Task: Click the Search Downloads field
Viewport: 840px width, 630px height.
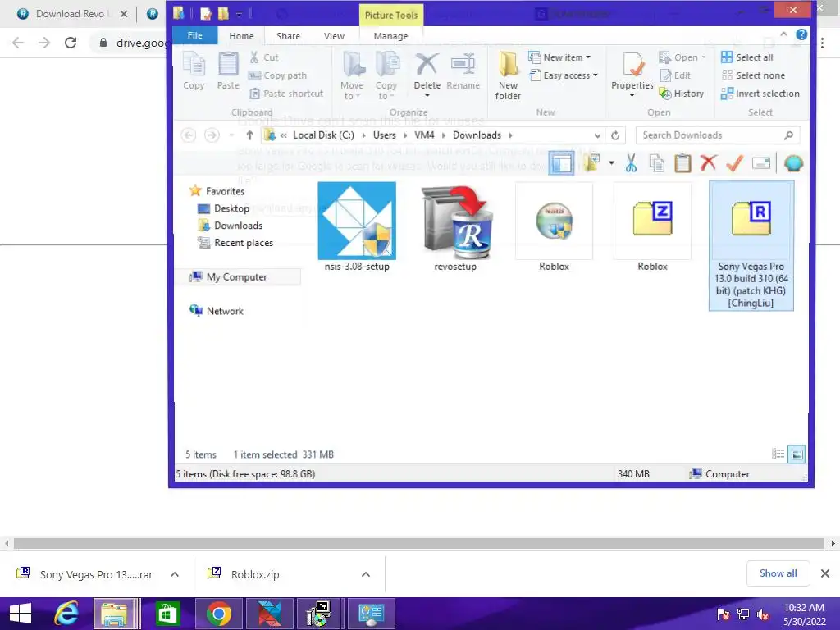Action: coord(717,135)
